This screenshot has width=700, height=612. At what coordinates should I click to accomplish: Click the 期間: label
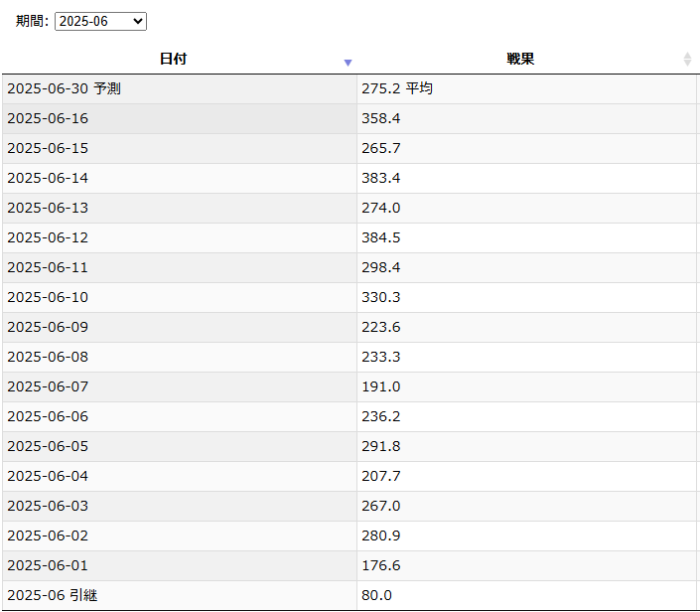point(32,21)
